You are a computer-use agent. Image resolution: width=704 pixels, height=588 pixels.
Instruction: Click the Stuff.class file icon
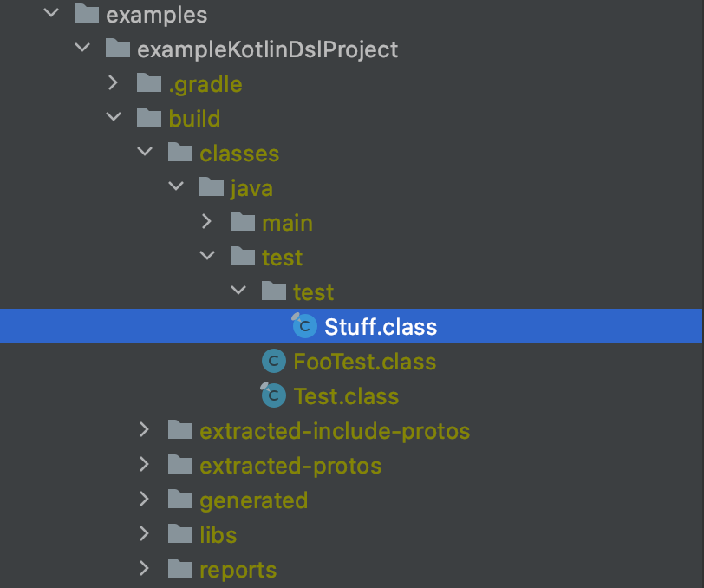coord(303,327)
